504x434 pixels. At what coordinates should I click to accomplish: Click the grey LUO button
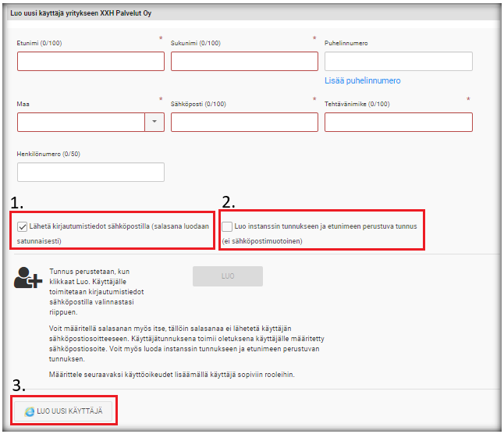[227, 276]
